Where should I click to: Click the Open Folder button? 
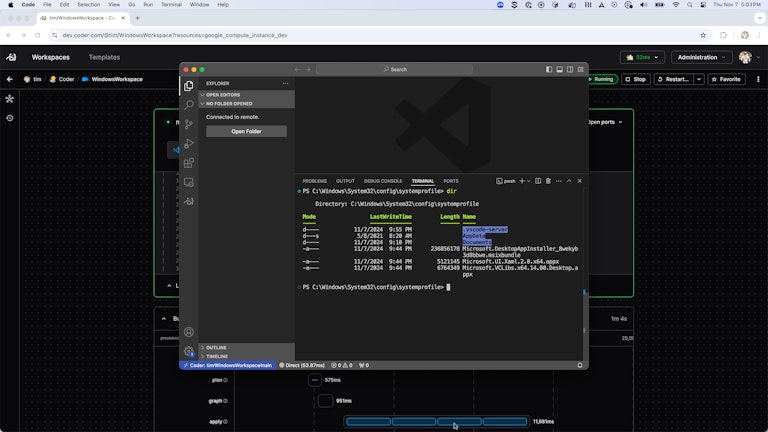click(246, 131)
